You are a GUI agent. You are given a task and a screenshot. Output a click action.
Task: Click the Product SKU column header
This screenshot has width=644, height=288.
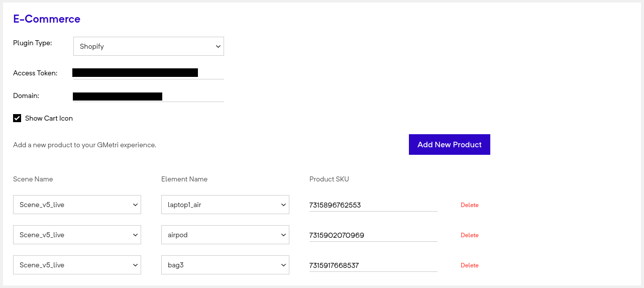[329, 179]
